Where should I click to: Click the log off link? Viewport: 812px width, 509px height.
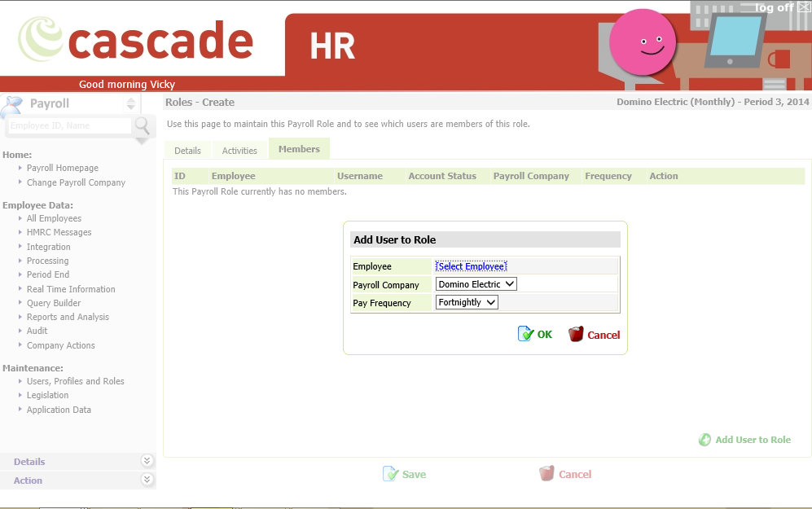(x=775, y=7)
